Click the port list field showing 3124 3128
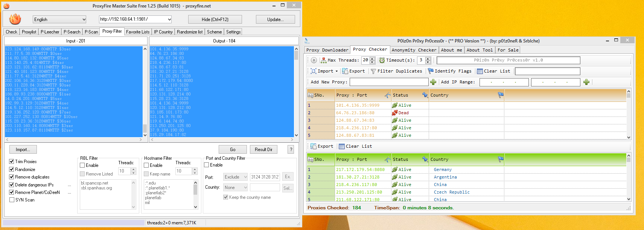644x230 pixels. [x=265, y=177]
